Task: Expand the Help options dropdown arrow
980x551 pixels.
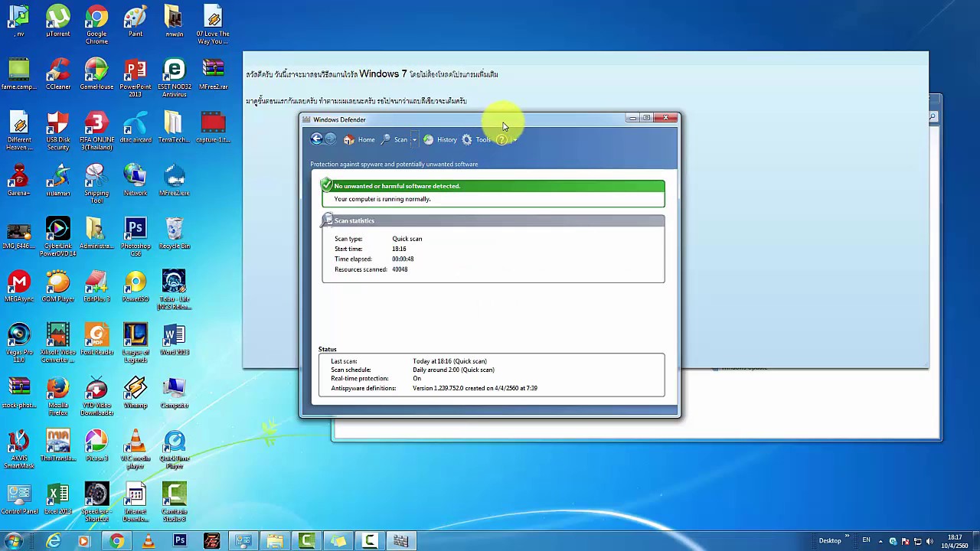Action: [514, 140]
